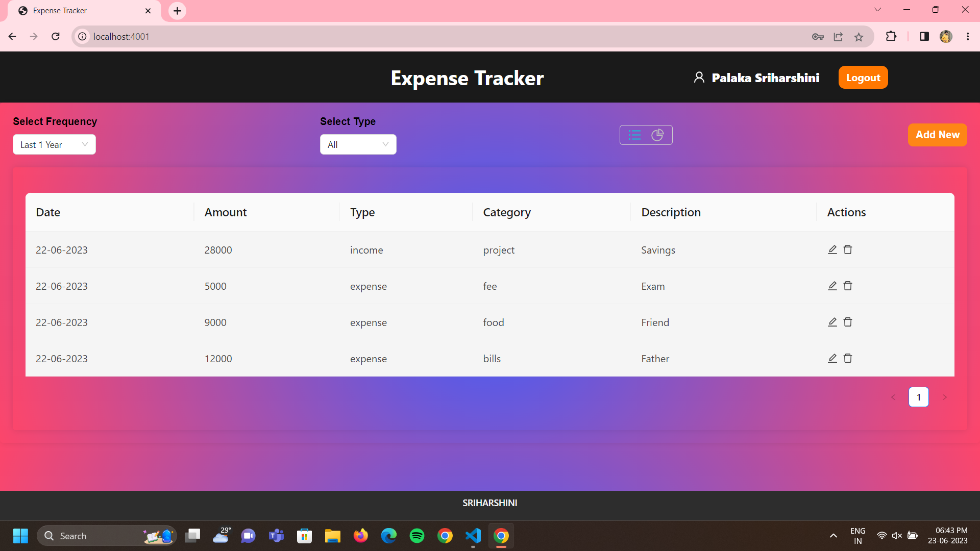Open browser extensions menu
980x551 pixels.
[891, 36]
